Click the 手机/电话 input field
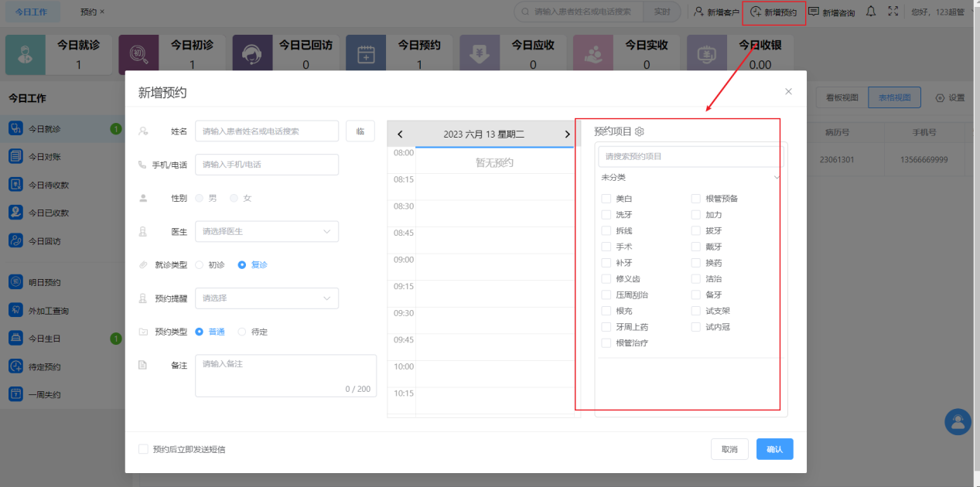 coord(267,165)
